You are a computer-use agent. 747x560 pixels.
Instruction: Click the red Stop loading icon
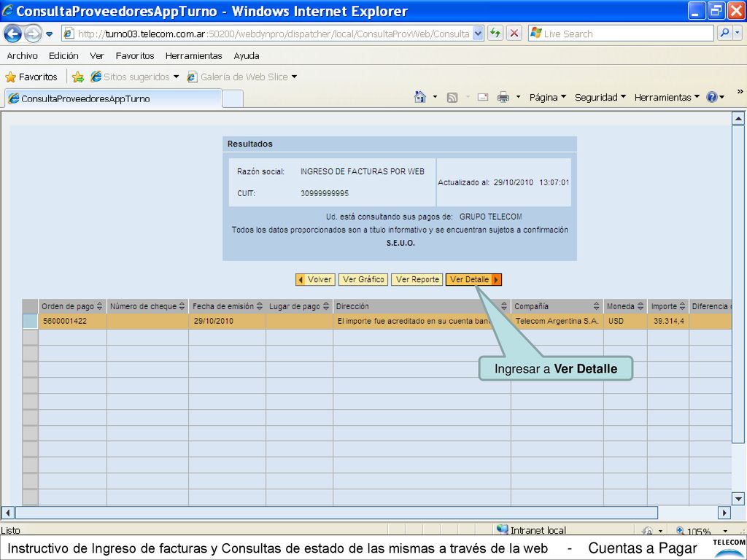pyautogui.click(x=514, y=34)
